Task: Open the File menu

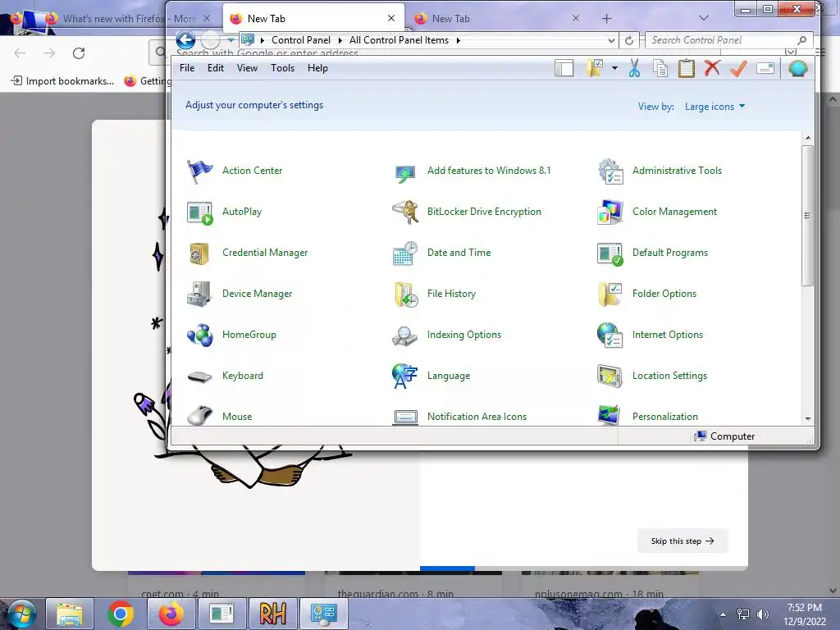Action: coord(187,68)
